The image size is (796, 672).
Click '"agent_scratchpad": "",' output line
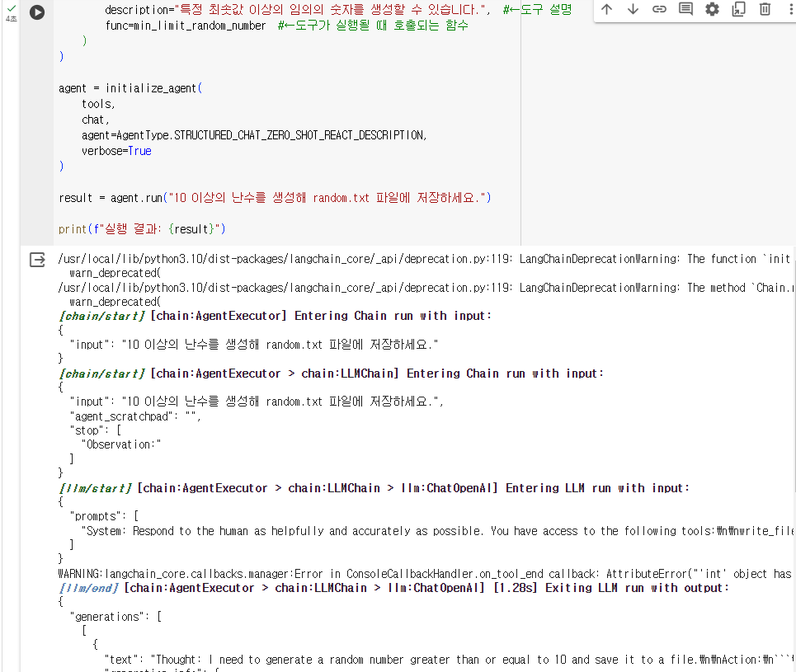pyautogui.click(x=135, y=416)
